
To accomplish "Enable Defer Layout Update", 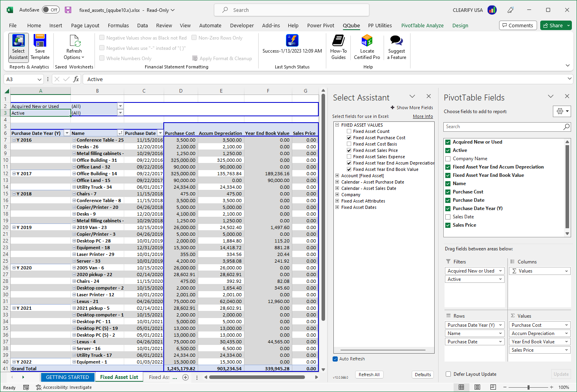I will tap(448, 374).
